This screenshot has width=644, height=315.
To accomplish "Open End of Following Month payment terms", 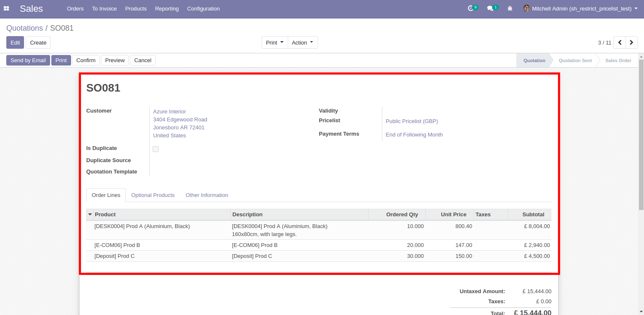I will click(414, 135).
